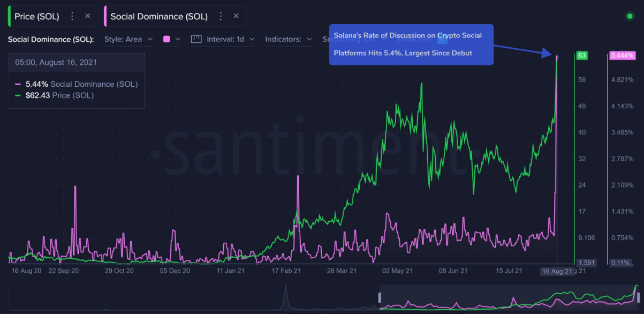The height and width of the screenshot is (314, 644).
Task: Click the green 63 price axis label
Action: (582, 56)
